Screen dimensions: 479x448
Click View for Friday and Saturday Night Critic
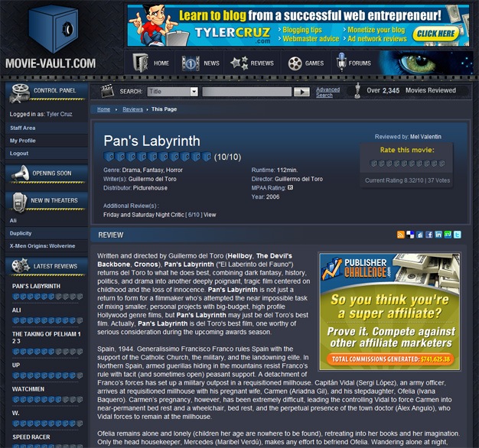point(210,215)
